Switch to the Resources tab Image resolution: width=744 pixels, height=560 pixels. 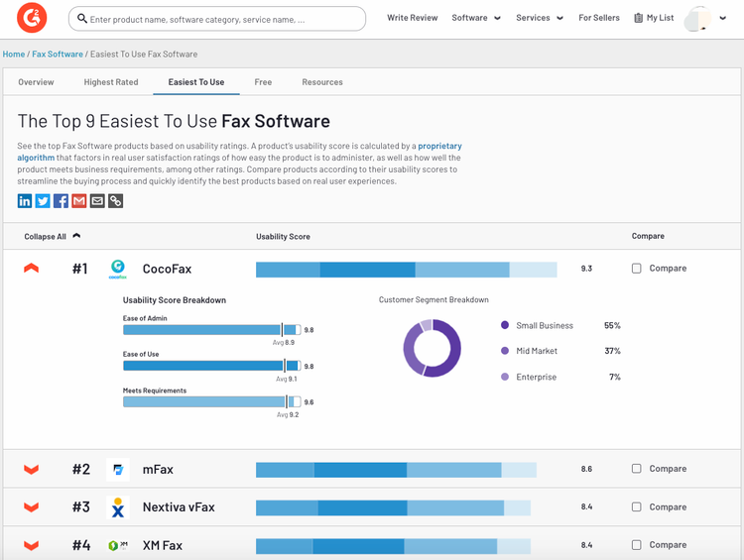322,82
